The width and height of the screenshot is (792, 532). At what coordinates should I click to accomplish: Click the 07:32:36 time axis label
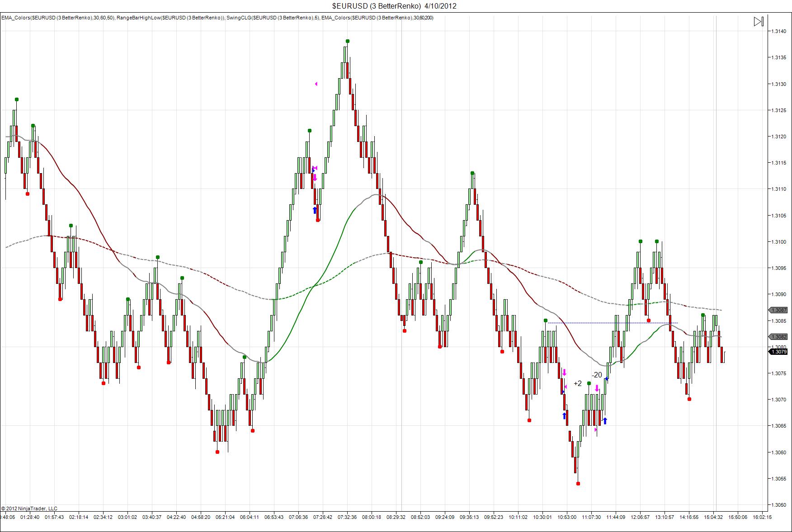347,517
